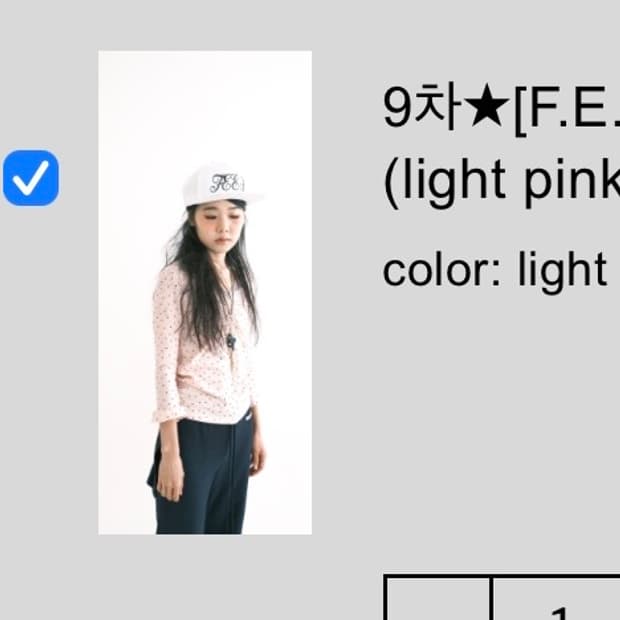Image resolution: width=620 pixels, height=620 pixels.
Task: Click the word "light" in color line
Action: coord(562,271)
